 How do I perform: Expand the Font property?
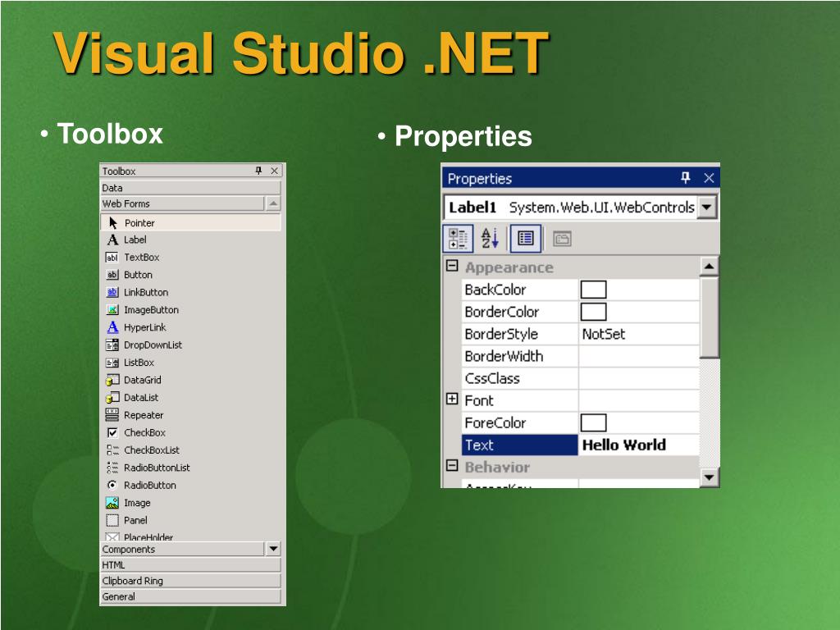pos(452,399)
